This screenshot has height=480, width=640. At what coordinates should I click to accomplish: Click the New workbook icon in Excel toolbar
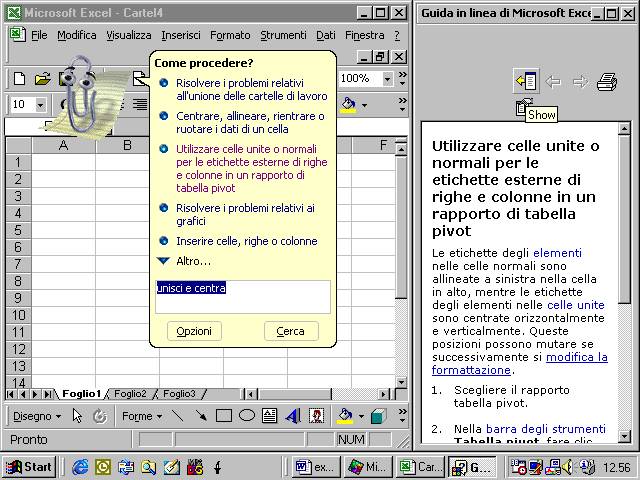(x=19, y=78)
